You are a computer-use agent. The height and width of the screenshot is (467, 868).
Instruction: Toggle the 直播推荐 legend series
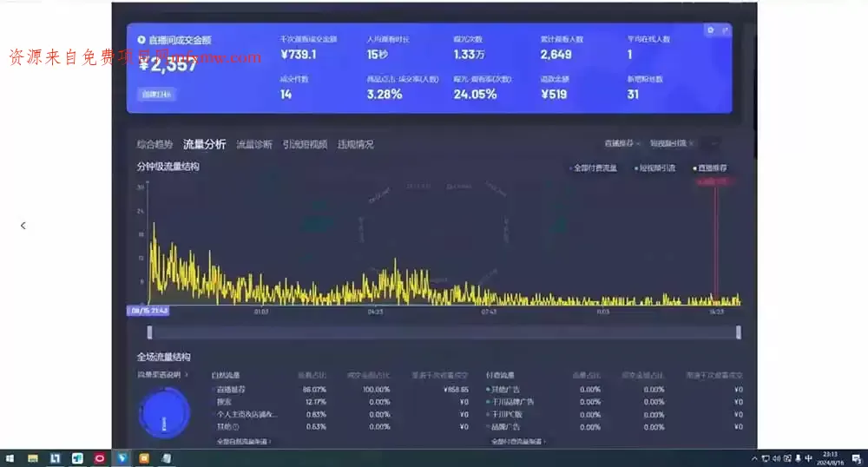pyautogui.click(x=710, y=168)
